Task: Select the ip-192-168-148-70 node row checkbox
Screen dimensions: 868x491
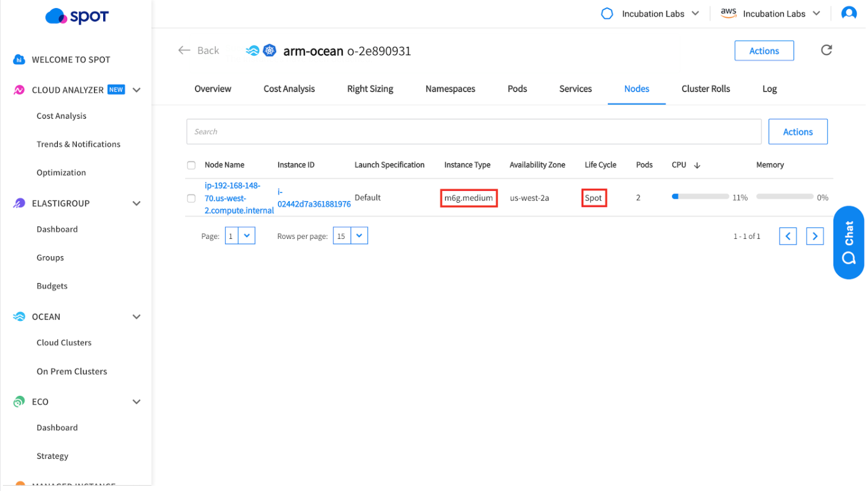Action: [x=191, y=198]
